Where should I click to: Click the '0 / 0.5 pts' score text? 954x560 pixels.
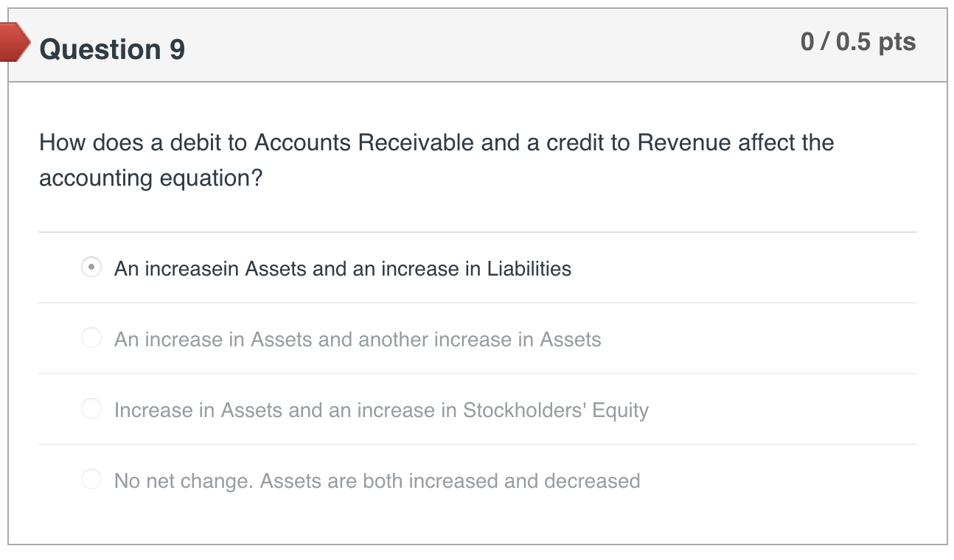click(x=857, y=43)
